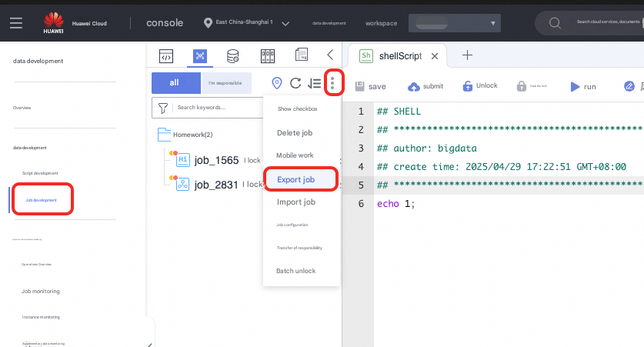644x347 pixels.
Task: Save the shell script
Action: [370, 86]
